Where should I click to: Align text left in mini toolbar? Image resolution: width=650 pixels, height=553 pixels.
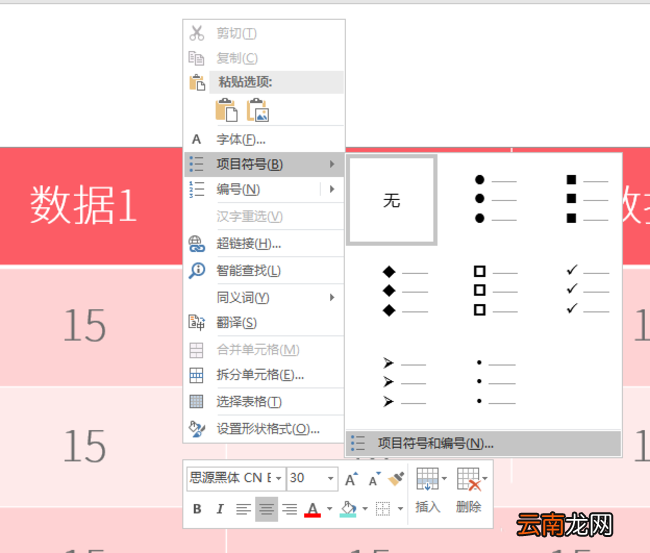243,509
